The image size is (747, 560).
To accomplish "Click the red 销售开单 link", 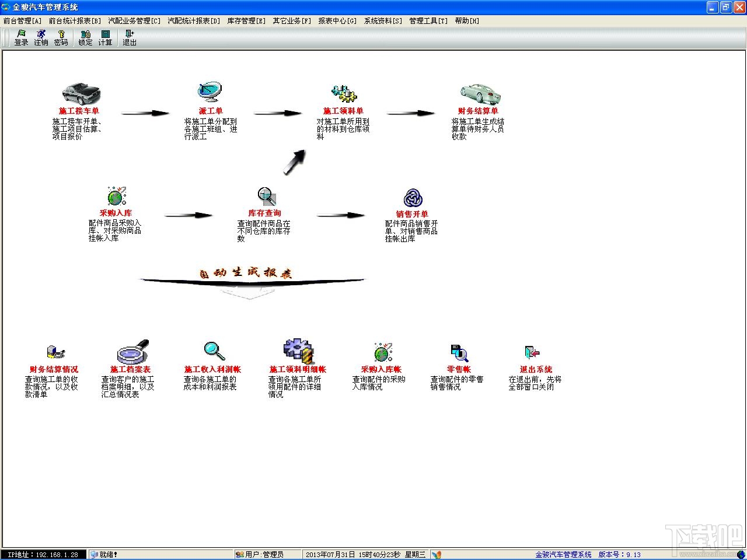I will tap(412, 214).
